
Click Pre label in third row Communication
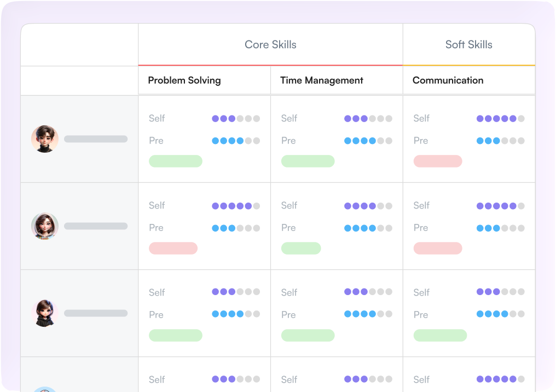click(x=420, y=315)
